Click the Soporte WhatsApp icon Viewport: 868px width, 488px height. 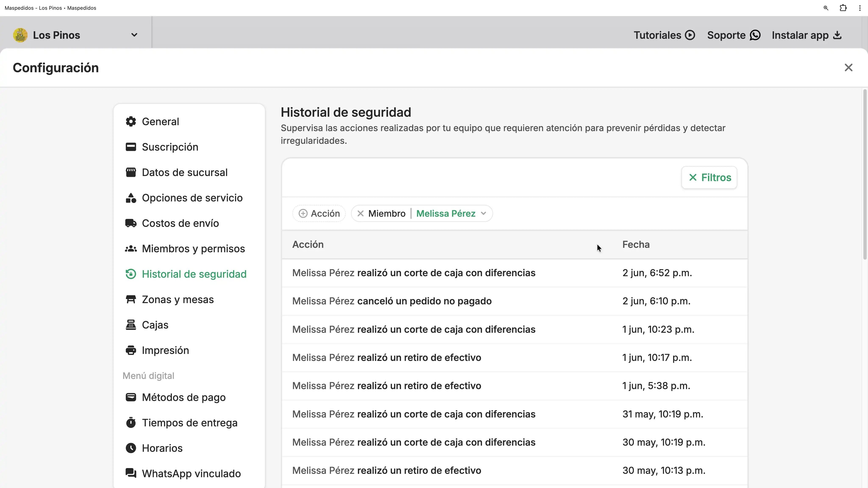point(755,35)
